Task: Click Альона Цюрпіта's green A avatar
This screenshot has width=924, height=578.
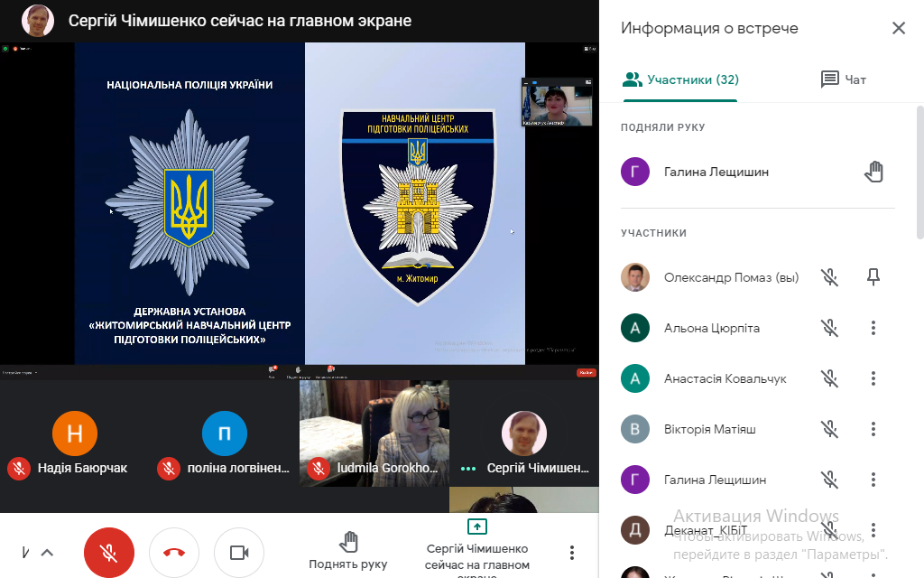Action: [x=635, y=328]
